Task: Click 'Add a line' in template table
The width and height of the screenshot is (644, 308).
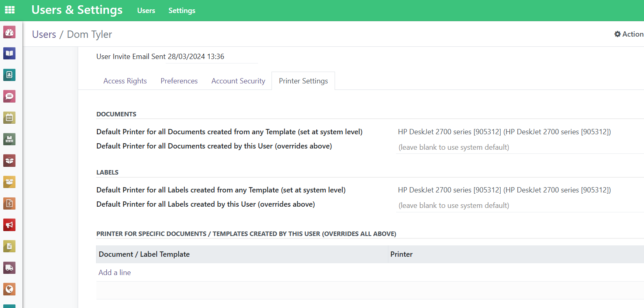Action: [115, 273]
